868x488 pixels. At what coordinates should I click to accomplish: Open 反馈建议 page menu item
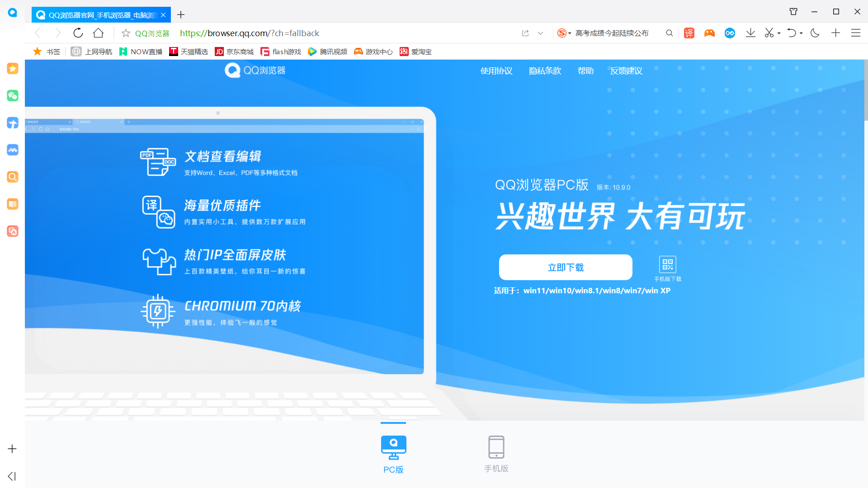(x=626, y=71)
